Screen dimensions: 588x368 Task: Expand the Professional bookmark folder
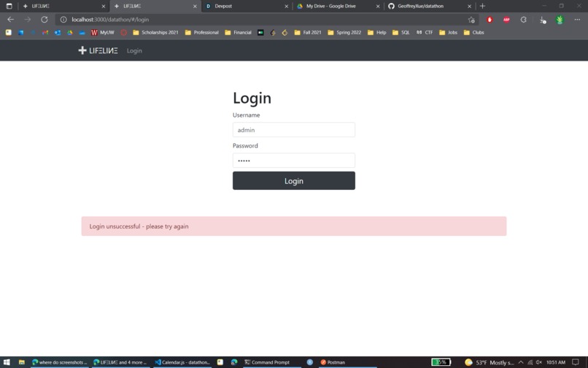(202, 33)
